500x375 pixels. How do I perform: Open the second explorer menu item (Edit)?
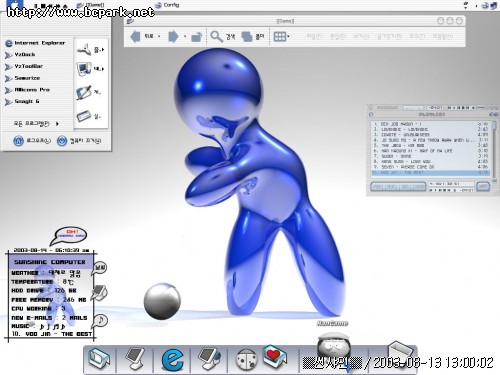click(338, 36)
